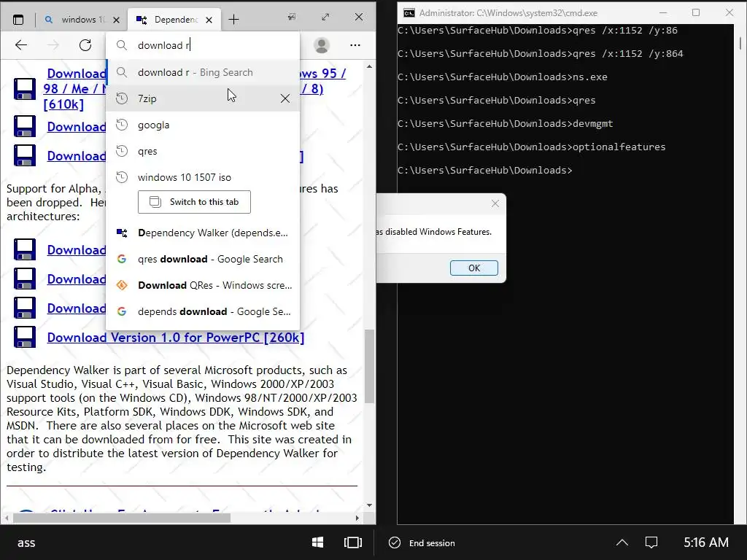The height and width of the screenshot is (560, 747).
Task: Open the '/ 8)' link at the right
Action: [312, 88]
